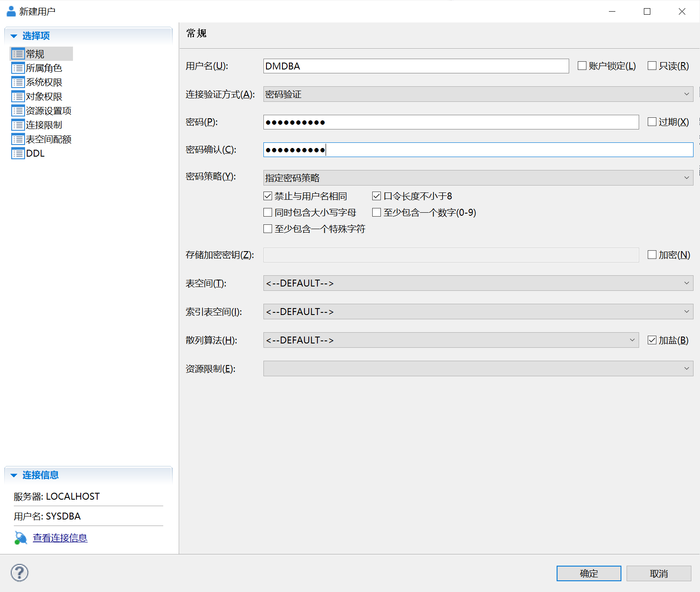This screenshot has width=700, height=592.
Task: Enable 至少包含一个特殊字符 checkbox
Action: coord(268,229)
